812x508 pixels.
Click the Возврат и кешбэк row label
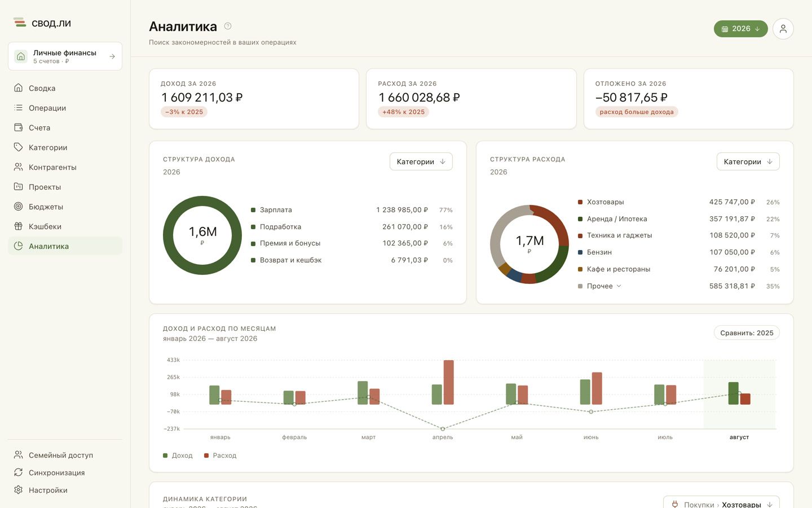(x=290, y=260)
